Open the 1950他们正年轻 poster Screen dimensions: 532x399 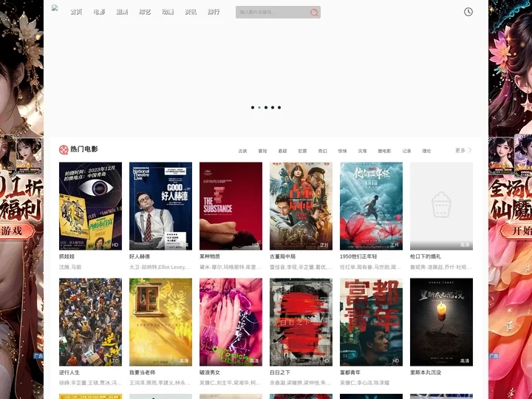coord(371,206)
